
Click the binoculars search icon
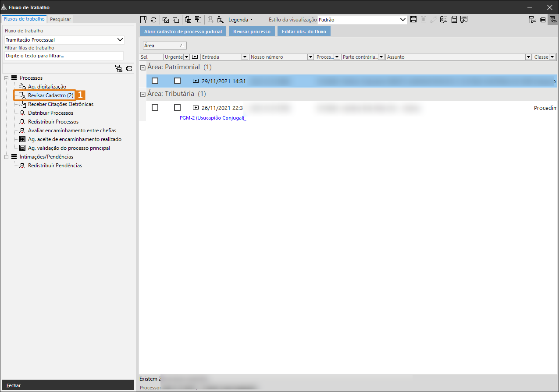click(x=220, y=20)
